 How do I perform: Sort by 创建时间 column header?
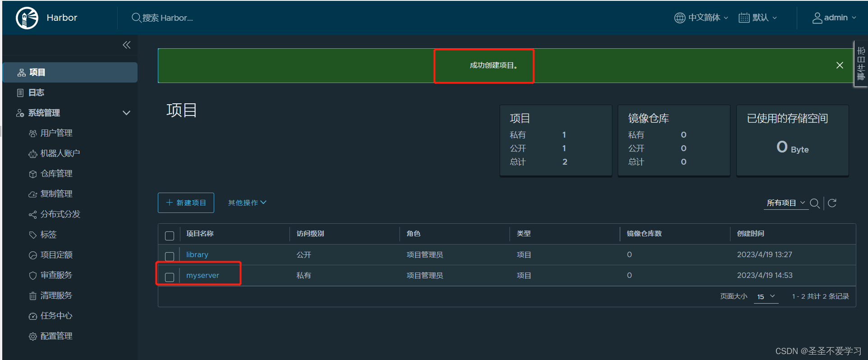tap(751, 234)
